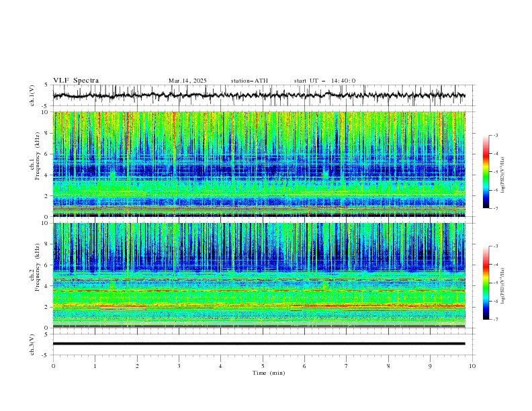The width and height of the screenshot is (532, 411).
Task: Click the "VLF Spectra" title text
Action: [76, 81]
